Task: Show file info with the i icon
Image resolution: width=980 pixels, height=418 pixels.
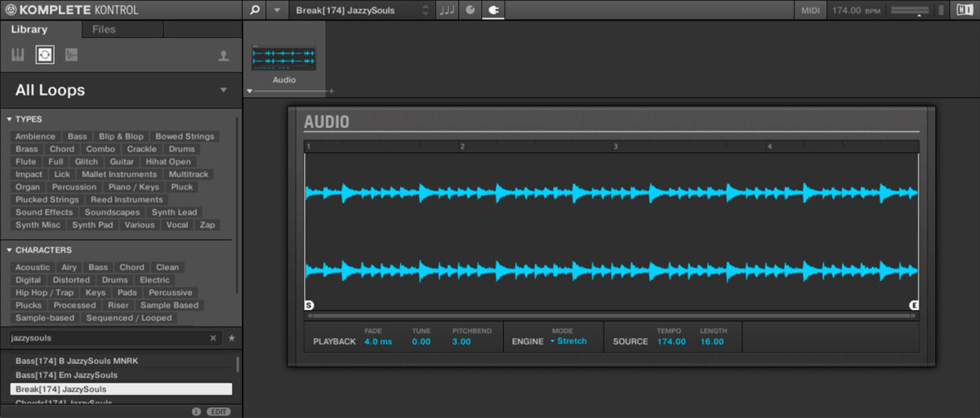Action: point(196,411)
